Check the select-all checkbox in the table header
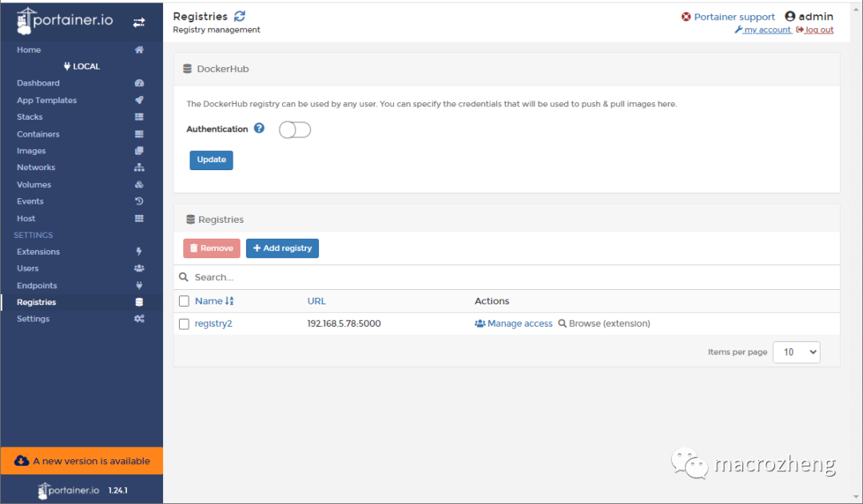The height and width of the screenshot is (504, 863). click(x=184, y=301)
